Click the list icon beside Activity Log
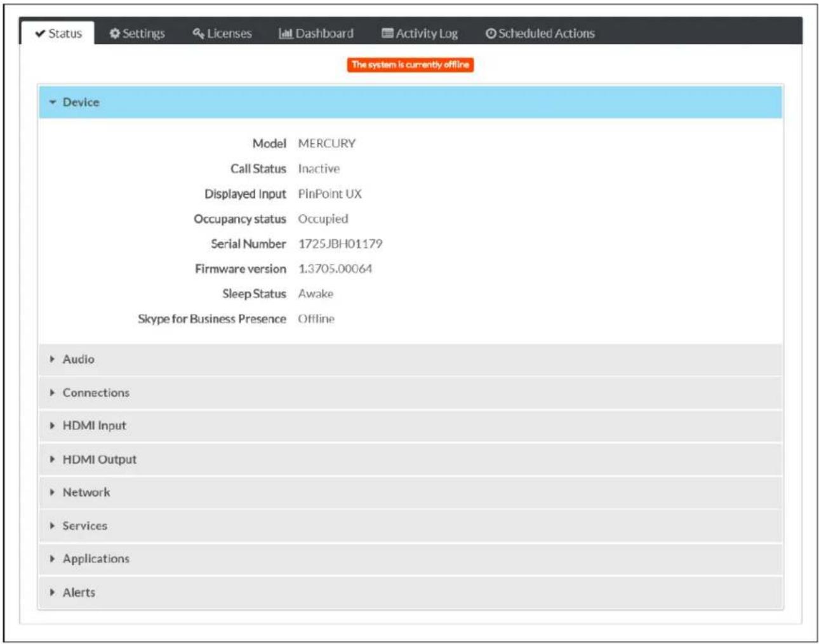This screenshot has height=644, width=819. tap(387, 33)
